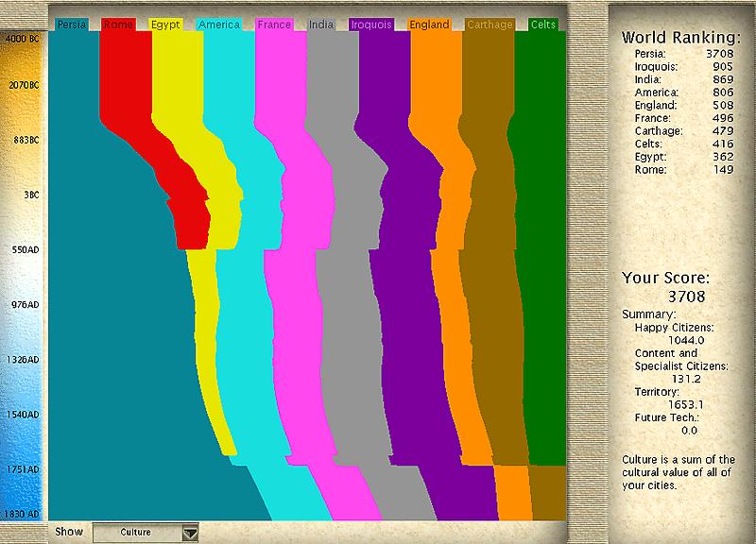Click the 550AD timeline label
Image resolution: width=756 pixels, height=544 pixels.
coord(26,250)
